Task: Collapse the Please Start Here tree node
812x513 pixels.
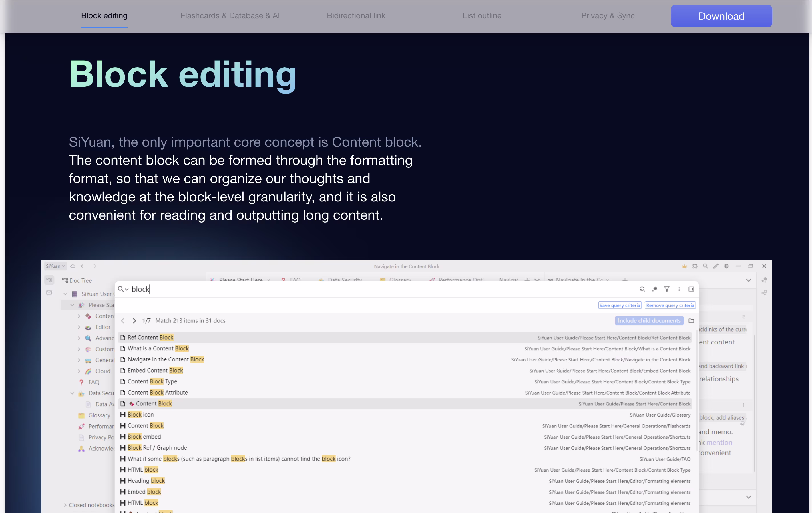Action: click(72, 305)
